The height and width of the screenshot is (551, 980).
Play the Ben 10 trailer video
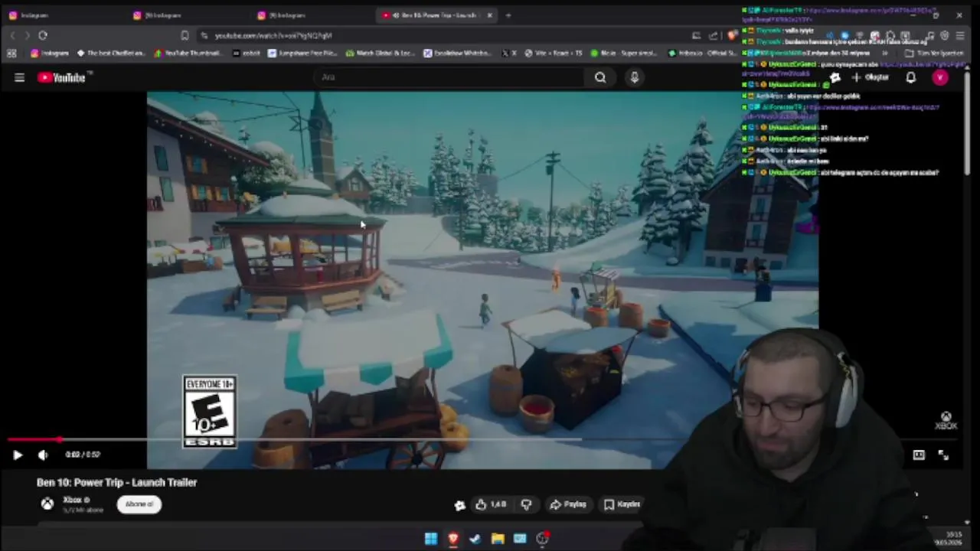pyautogui.click(x=18, y=455)
